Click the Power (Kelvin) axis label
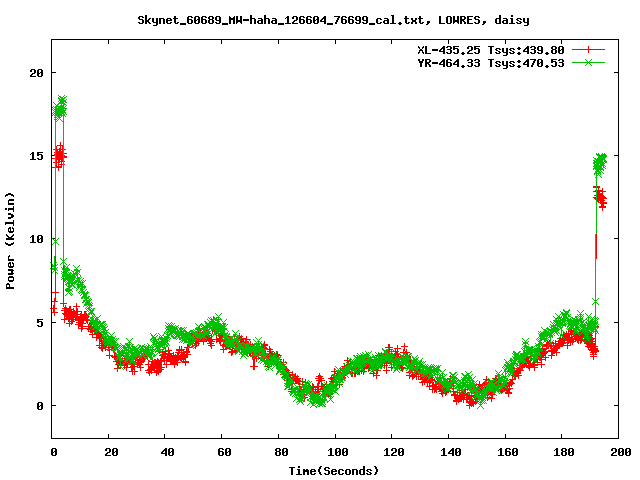Image resolution: width=640 pixels, height=480 pixels. pos(10,241)
